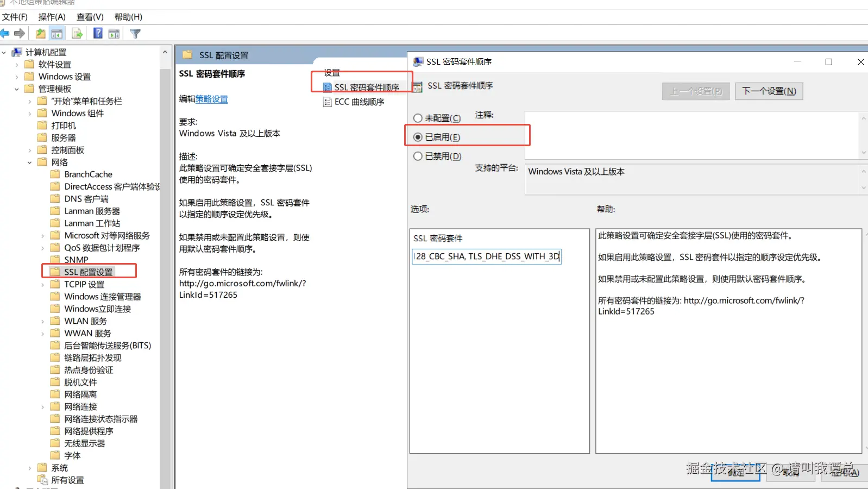The image size is (868, 489).
Task: Click the Up one level folder icon
Action: (40, 34)
